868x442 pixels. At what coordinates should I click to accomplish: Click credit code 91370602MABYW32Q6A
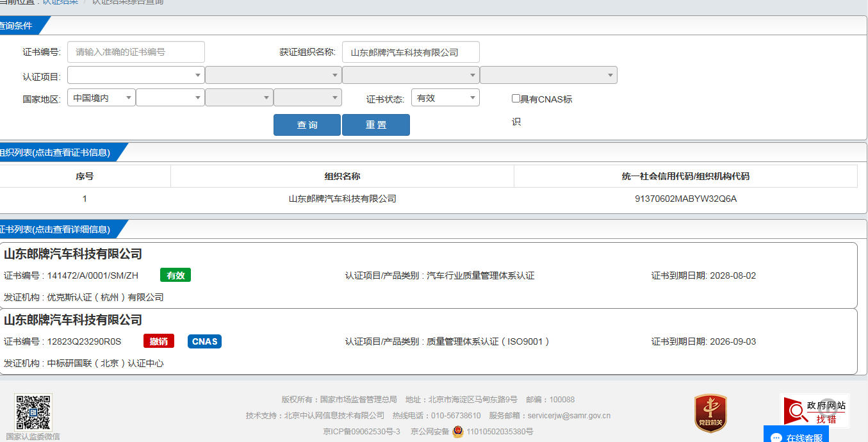pos(685,199)
